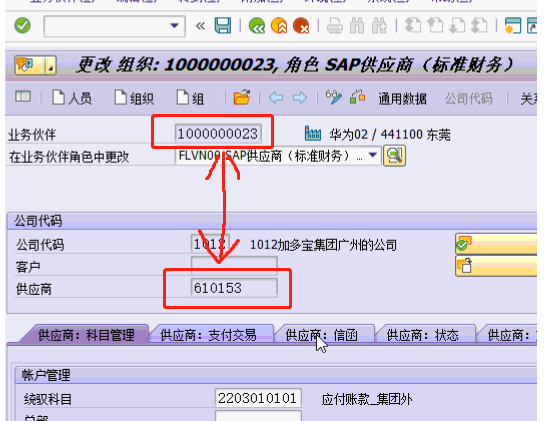Navigate back with left arrow
The height and width of the screenshot is (421, 544).
[x=276, y=98]
